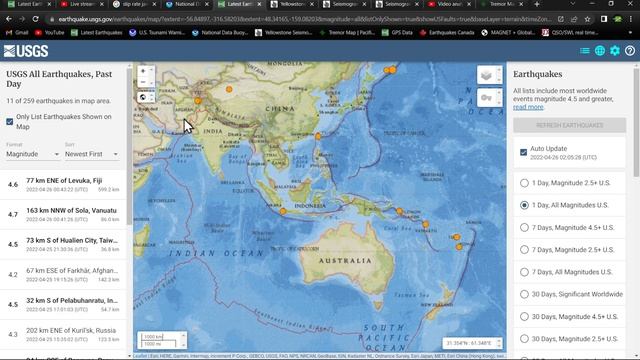Open a new browser tab
This screenshot has height=360, width=640.
(537, 4)
